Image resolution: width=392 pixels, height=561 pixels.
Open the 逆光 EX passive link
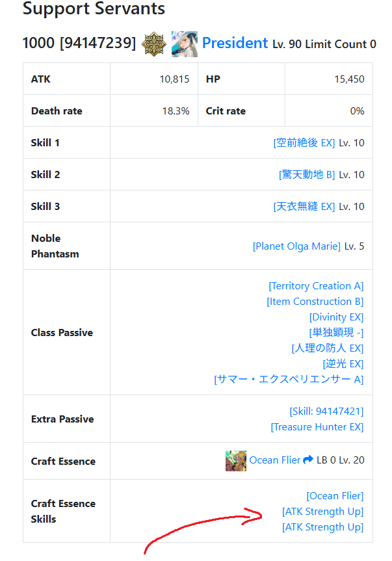click(x=343, y=364)
